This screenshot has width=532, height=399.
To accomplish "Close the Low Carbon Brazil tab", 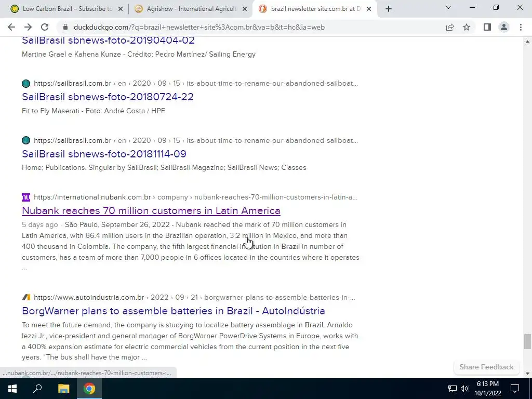I will point(121,9).
